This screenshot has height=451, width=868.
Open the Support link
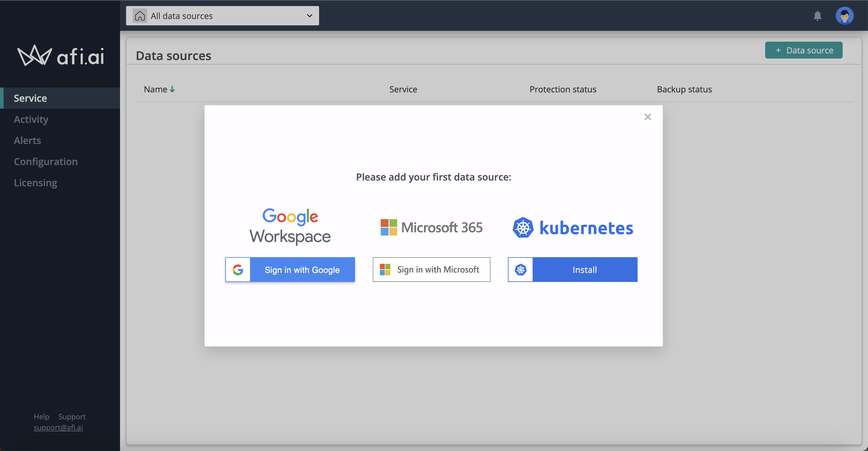pos(72,417)
